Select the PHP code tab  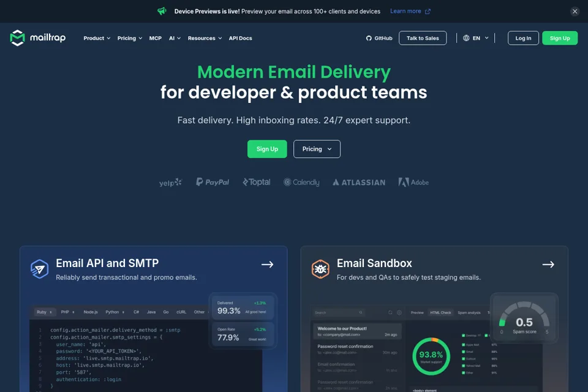point(68,312)
